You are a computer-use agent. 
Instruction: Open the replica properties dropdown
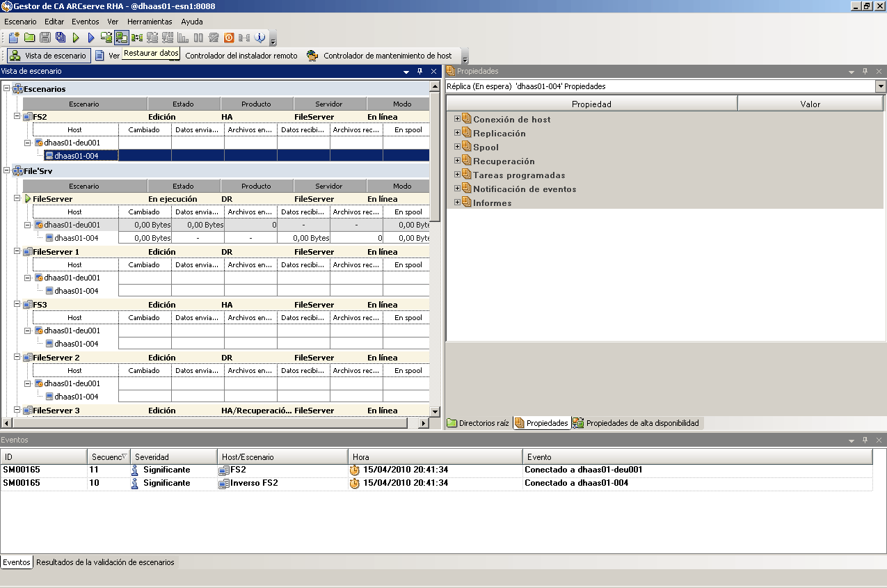[881, 86]
